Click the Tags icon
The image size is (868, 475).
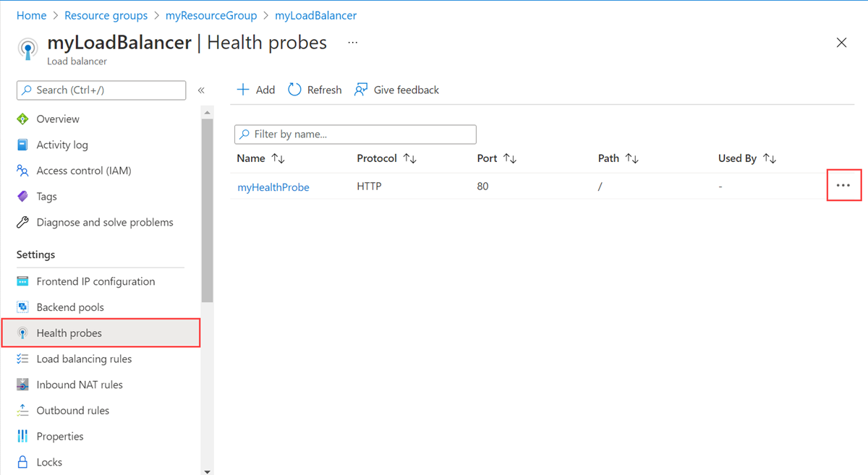coord(22,197)
